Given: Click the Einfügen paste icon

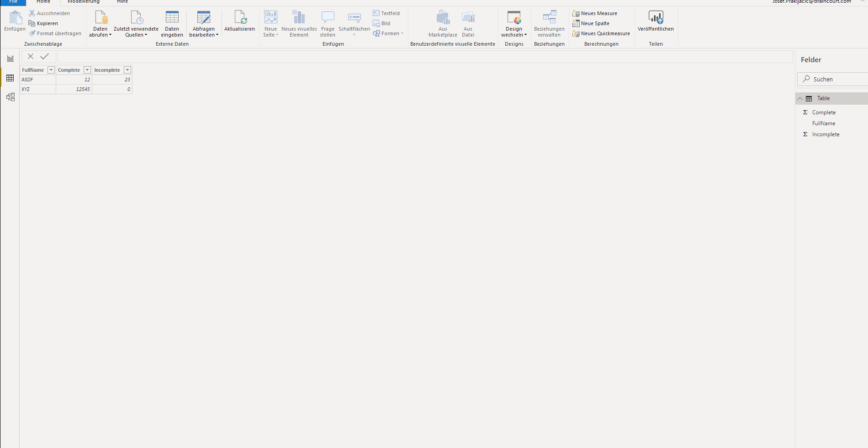Looking at the screenshot, I should click(15, 18).
